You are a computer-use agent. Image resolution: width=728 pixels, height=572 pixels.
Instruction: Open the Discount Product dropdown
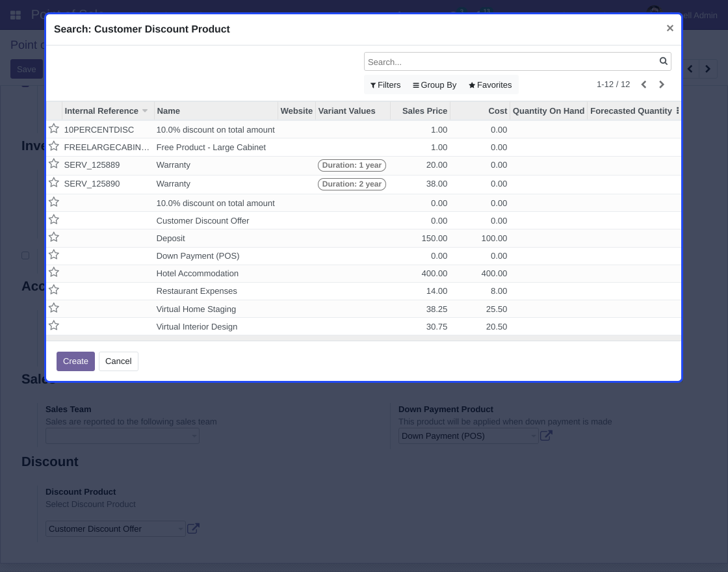coord(115,529)
